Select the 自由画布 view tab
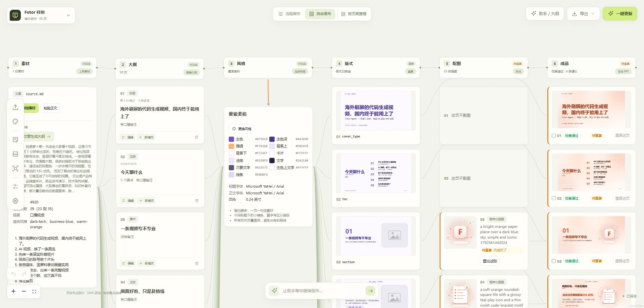Viewport: 644px width, 308px height. 320,14
